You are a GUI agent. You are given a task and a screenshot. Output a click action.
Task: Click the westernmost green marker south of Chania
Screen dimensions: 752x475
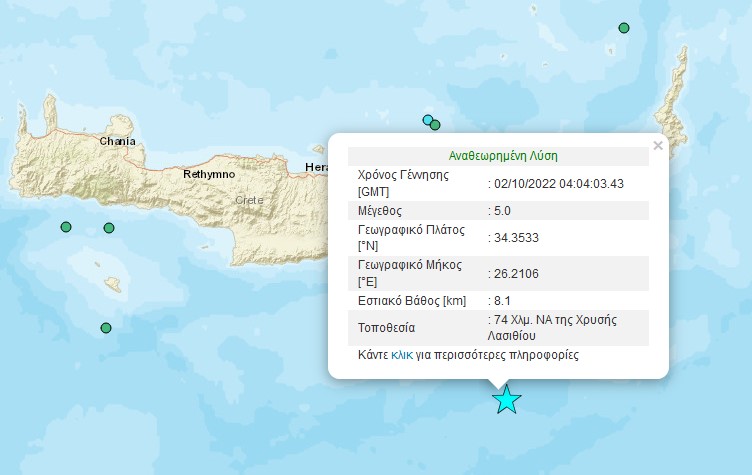[x=66, y=227]
